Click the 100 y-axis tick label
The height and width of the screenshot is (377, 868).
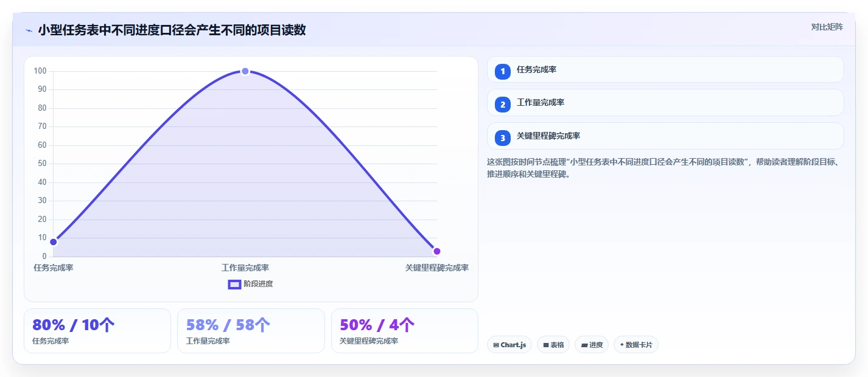coord(40,71)
